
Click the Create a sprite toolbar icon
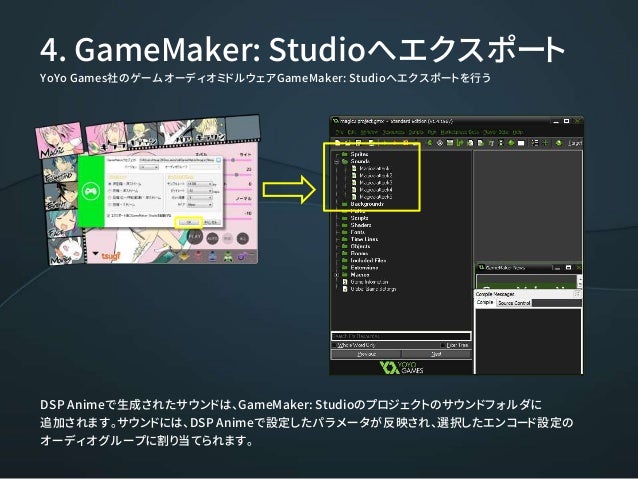pyautogui.click(x=430, y=143)
